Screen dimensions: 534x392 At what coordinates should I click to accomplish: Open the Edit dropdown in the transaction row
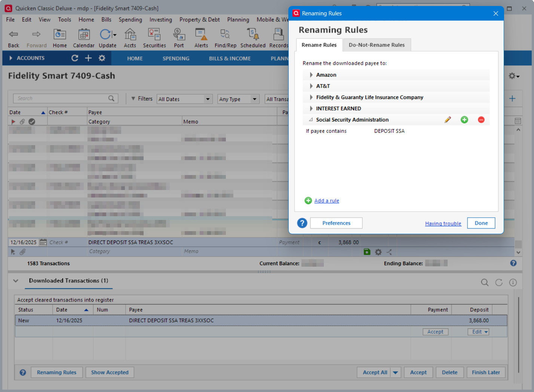coord(478,332)
